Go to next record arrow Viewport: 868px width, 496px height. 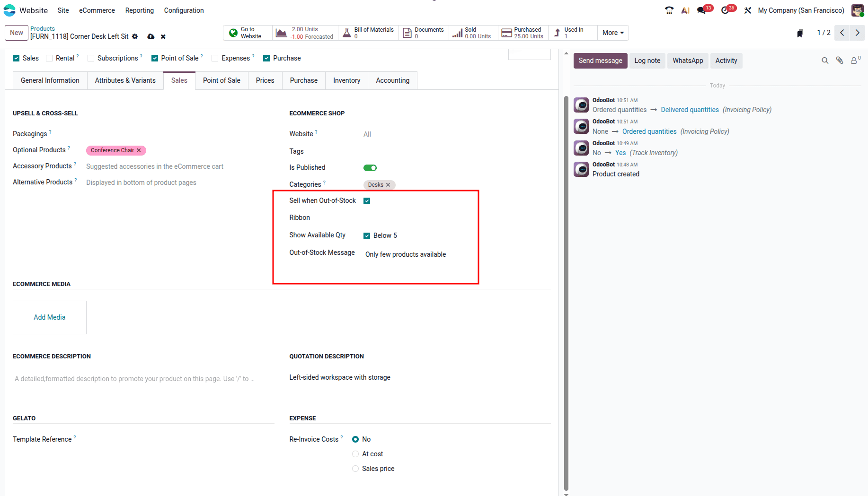click(x=857, y=33)
